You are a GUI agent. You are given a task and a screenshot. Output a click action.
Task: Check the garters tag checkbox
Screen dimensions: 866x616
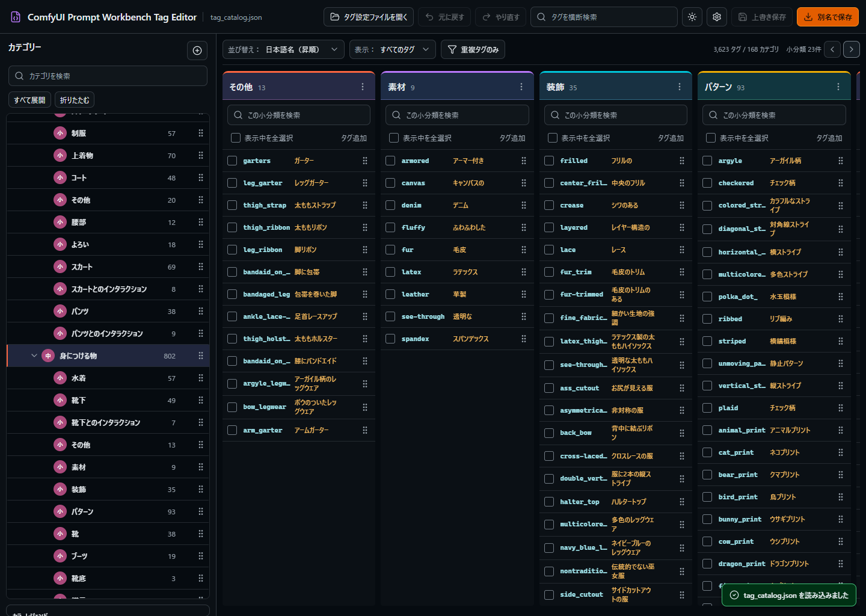pyautogui.click(x=232, y=161)
